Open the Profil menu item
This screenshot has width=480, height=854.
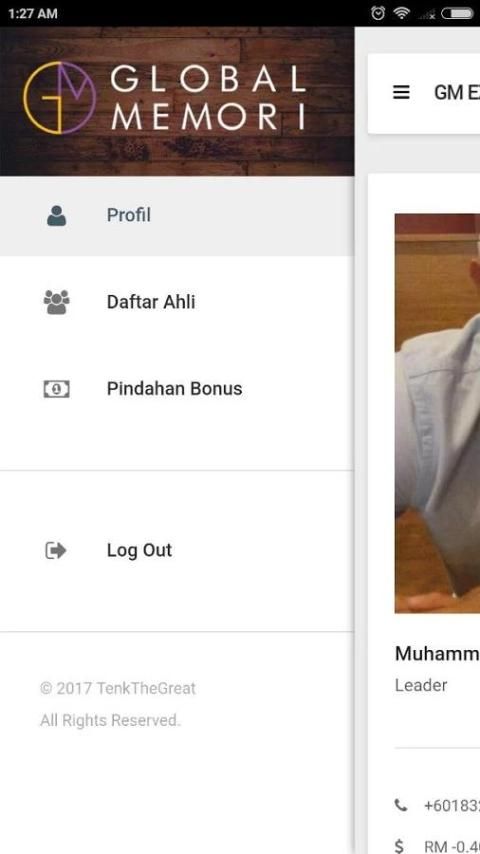(177, 216)
